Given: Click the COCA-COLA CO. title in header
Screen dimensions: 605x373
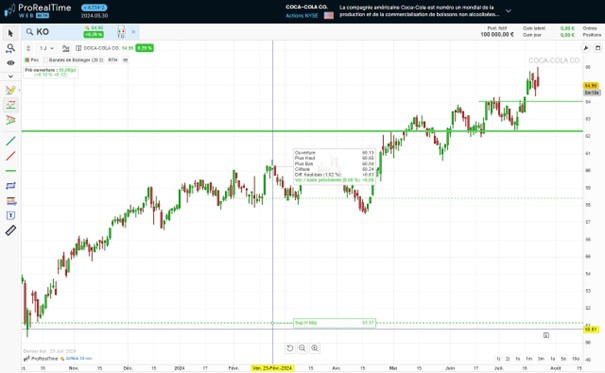Looking at the screenshot, I should 306,7.
